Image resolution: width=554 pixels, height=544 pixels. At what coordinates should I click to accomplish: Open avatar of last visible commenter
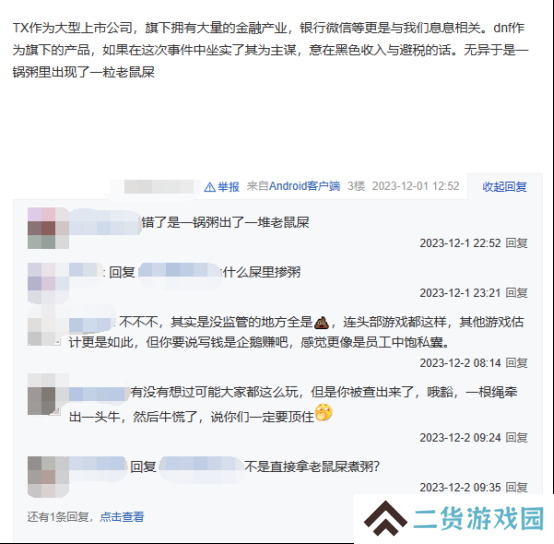point(48,477)
